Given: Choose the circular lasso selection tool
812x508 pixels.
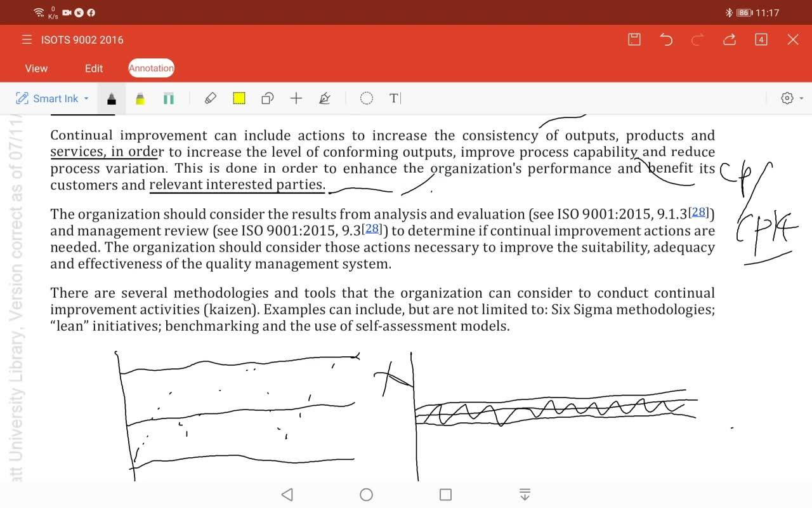Looking at the screenshot, I should [367, 98].
